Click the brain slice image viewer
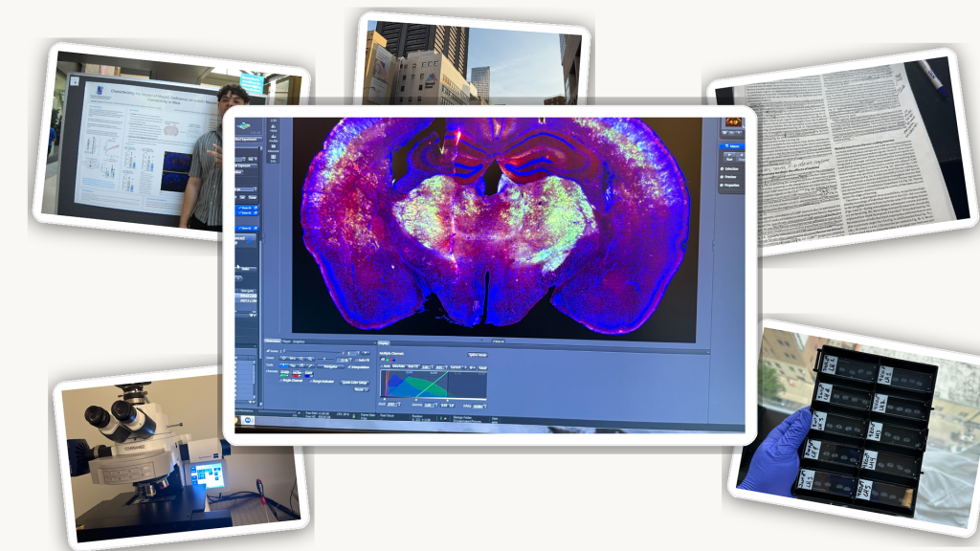Image resolution: width=980 pixels, height=551 pixels. 493,227
